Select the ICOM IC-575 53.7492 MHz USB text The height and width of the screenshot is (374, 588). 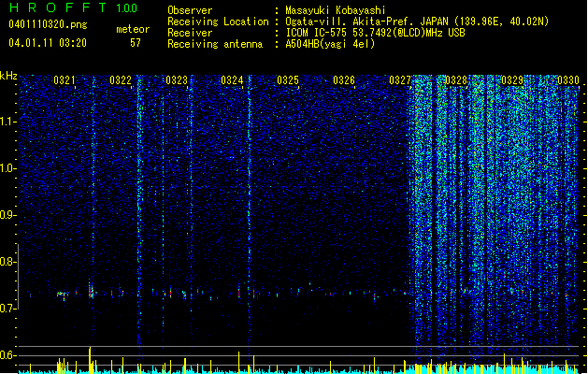[375, 33]
